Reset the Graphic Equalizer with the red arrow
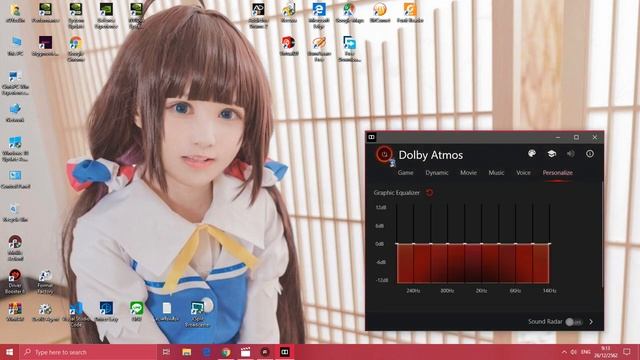640x360 pixels. [429, 192]
